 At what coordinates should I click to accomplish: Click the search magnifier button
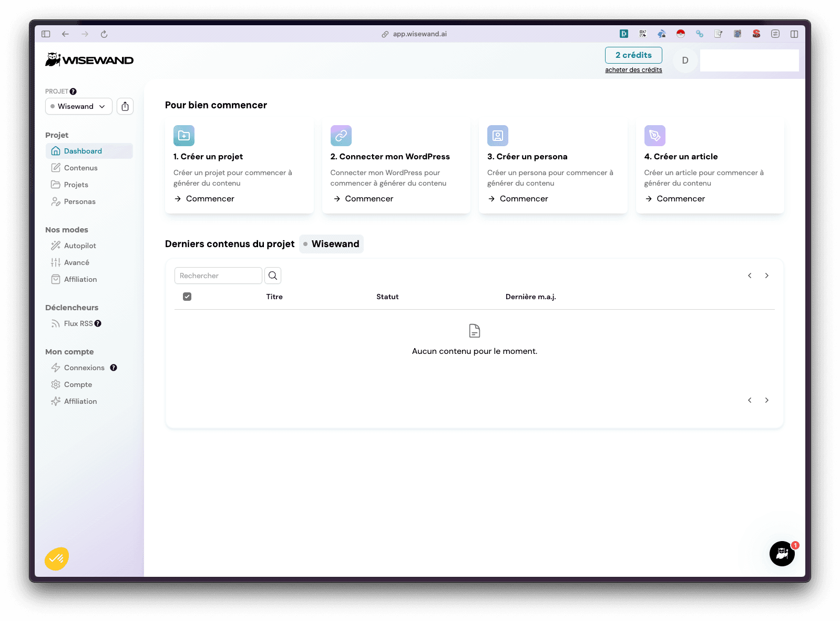[x=273, y=276]
